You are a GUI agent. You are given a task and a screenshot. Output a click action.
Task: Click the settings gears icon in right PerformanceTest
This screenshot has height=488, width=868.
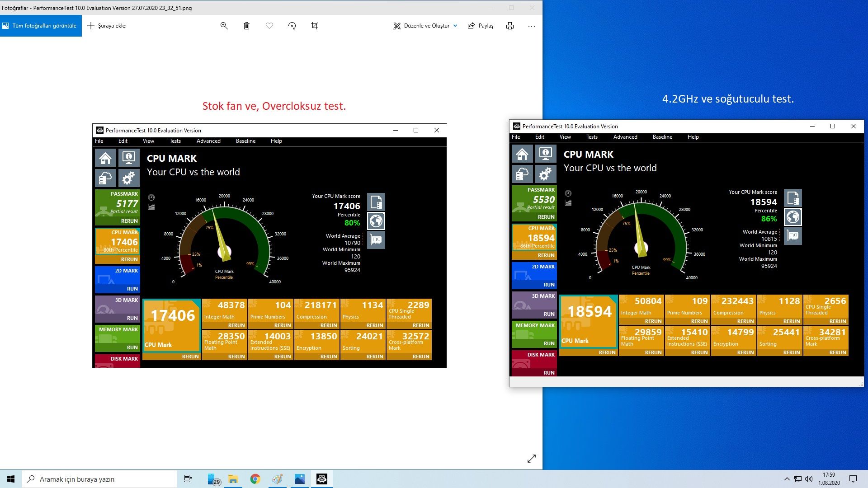pyautogui.click(x=546, y=174)
